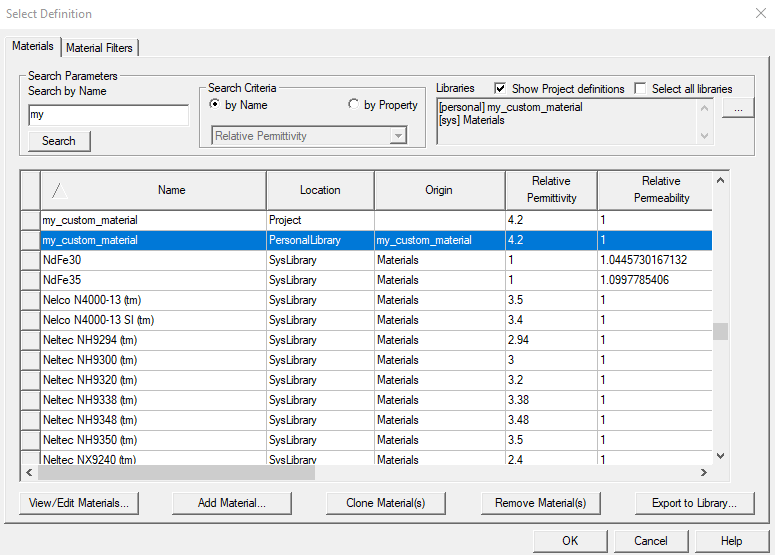Open the Materials tab

point(33,46)
